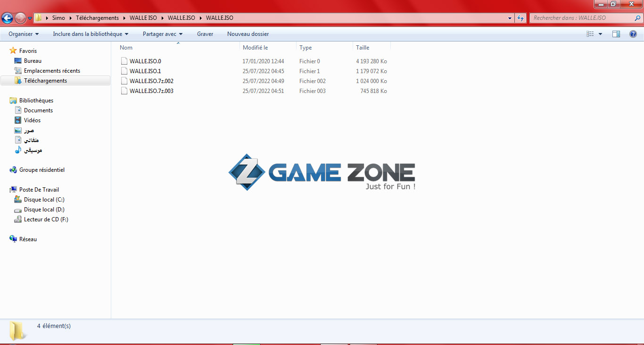Click the Téléchargements breadcrumb in address bar

[97, 18]
